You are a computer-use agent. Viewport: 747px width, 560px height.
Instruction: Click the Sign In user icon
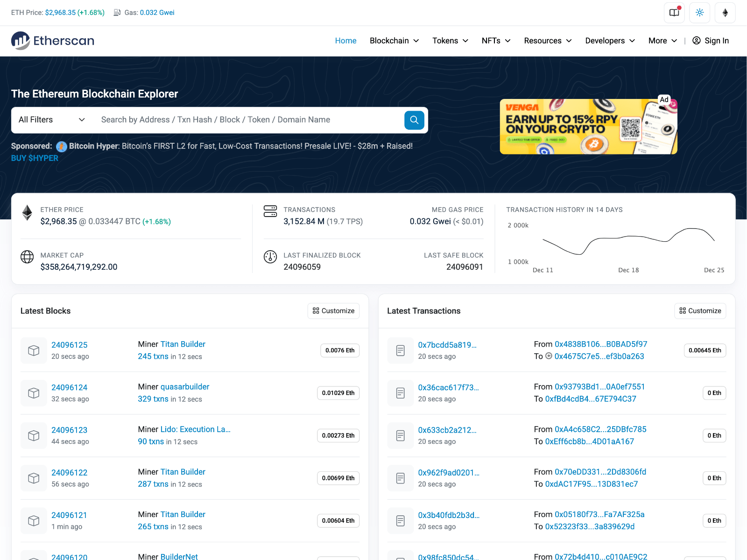(x=696, y=41)
